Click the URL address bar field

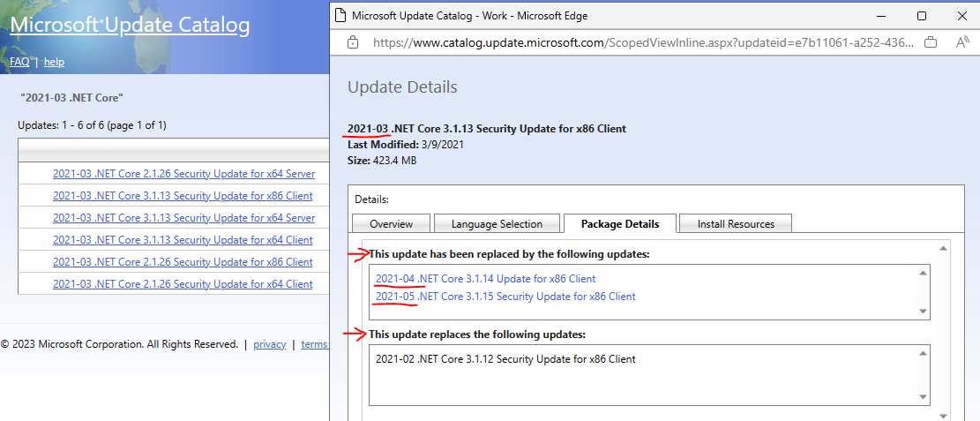(x=643, y=42)
